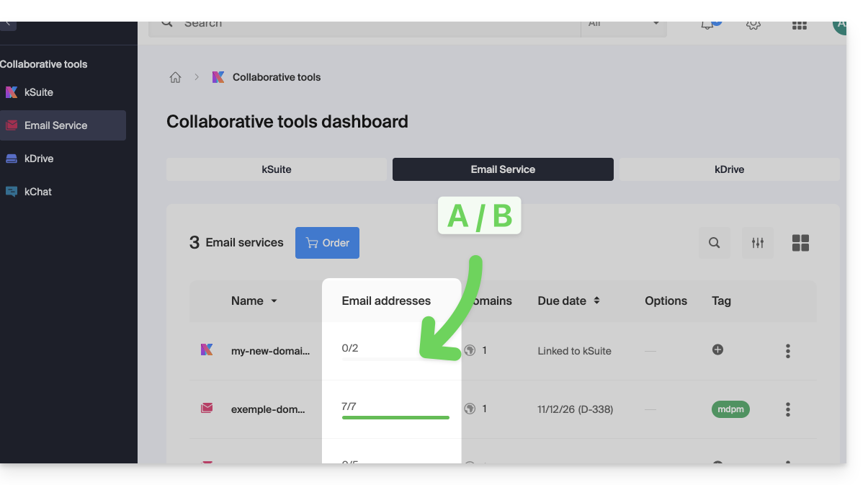Click the mdpm tag badge
This screenshot has width=868, height=485.
[730, 409]
